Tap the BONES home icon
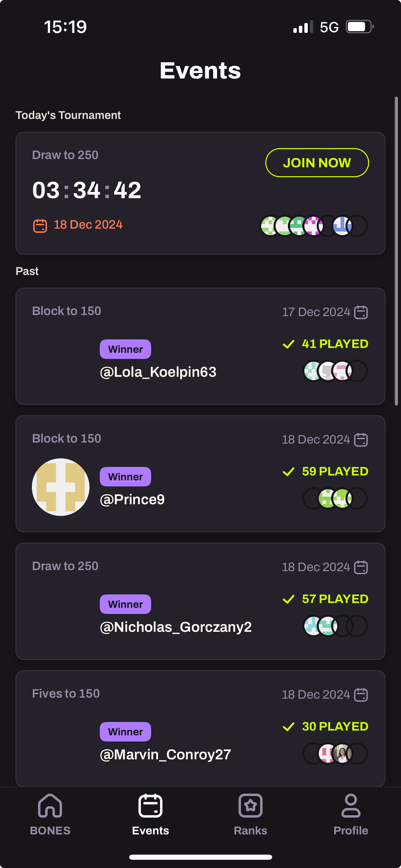401x868 pixels. [50, 806]
